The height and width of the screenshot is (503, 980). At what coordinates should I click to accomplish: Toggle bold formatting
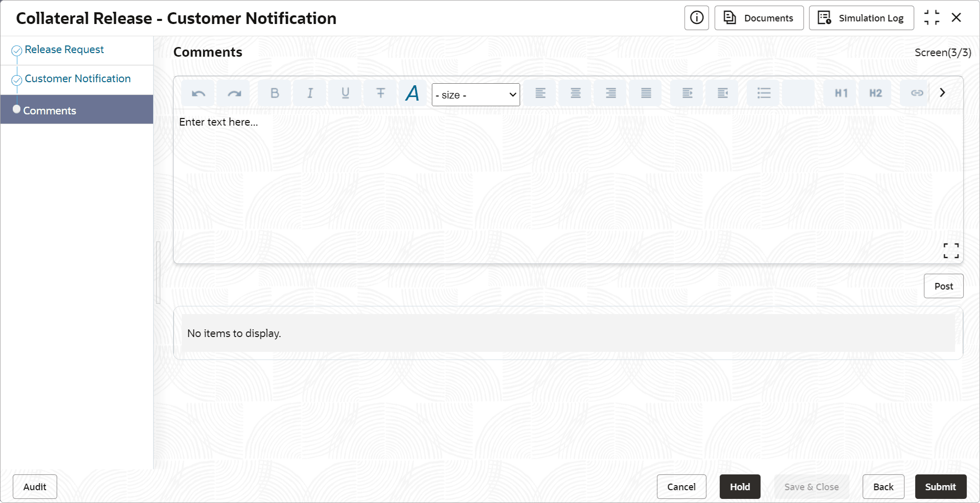(275, 93)
